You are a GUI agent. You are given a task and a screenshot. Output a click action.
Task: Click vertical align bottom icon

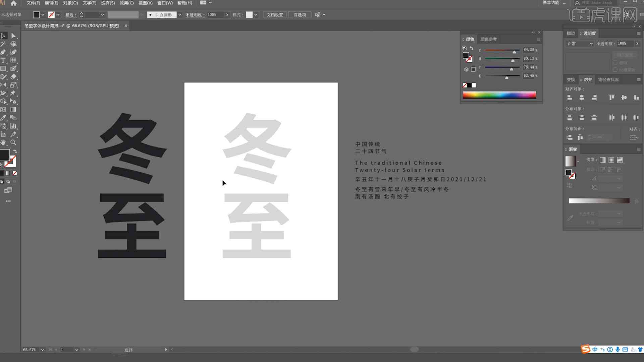coord(636,98)
